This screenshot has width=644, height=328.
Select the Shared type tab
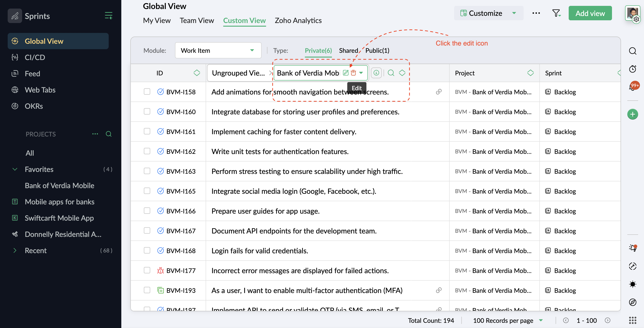pyautogui.click(x=348, y=51)
